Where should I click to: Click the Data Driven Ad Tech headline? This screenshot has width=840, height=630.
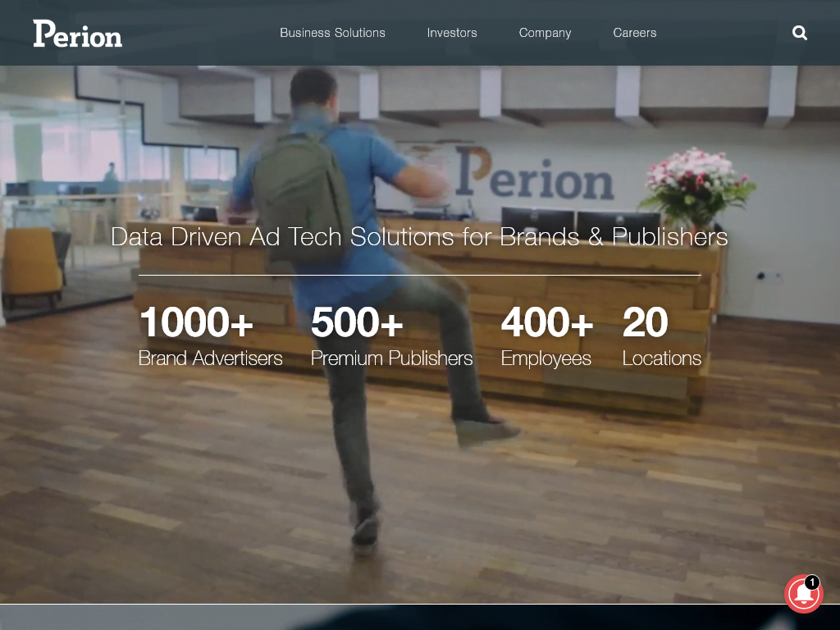tap(420, 237)
